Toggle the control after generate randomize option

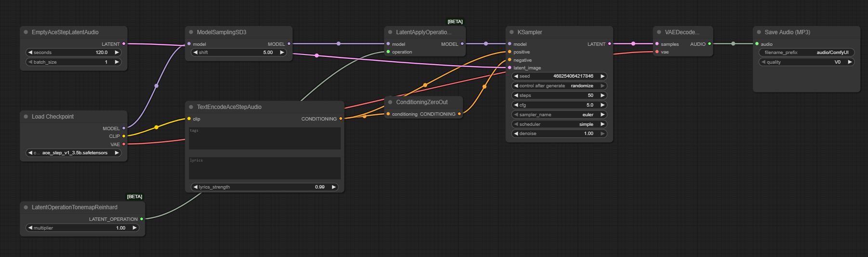coord(559,86)
